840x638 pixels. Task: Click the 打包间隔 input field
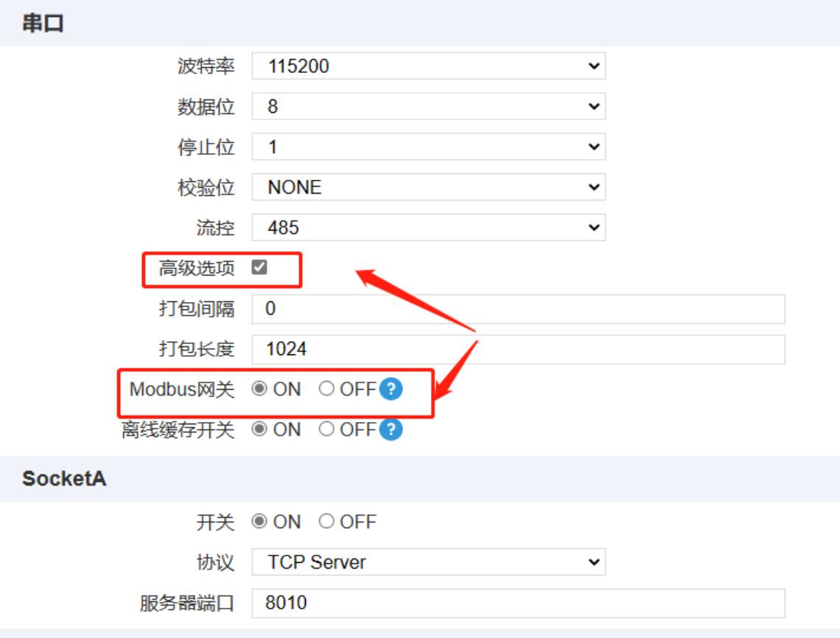coord(518,309)
